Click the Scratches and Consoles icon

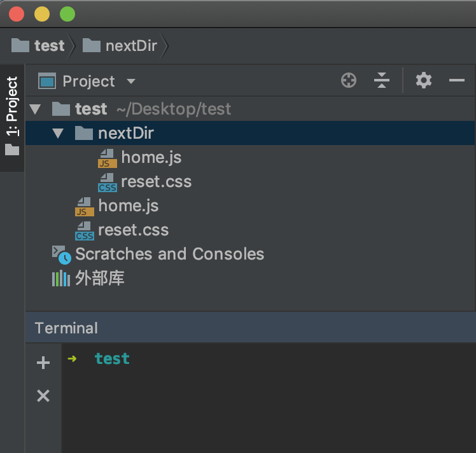(62, 254)
